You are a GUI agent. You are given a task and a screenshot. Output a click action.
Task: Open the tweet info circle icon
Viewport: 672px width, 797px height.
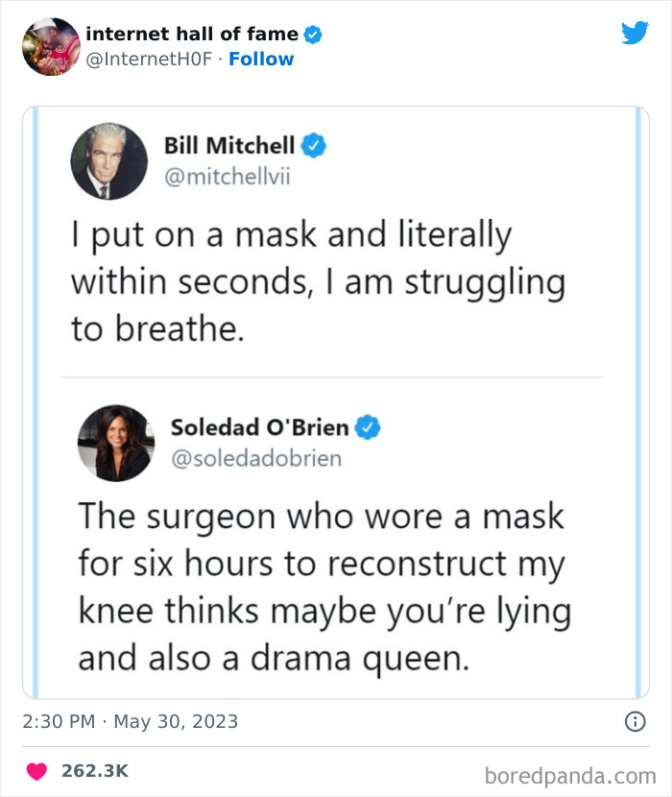coord(635,722)
